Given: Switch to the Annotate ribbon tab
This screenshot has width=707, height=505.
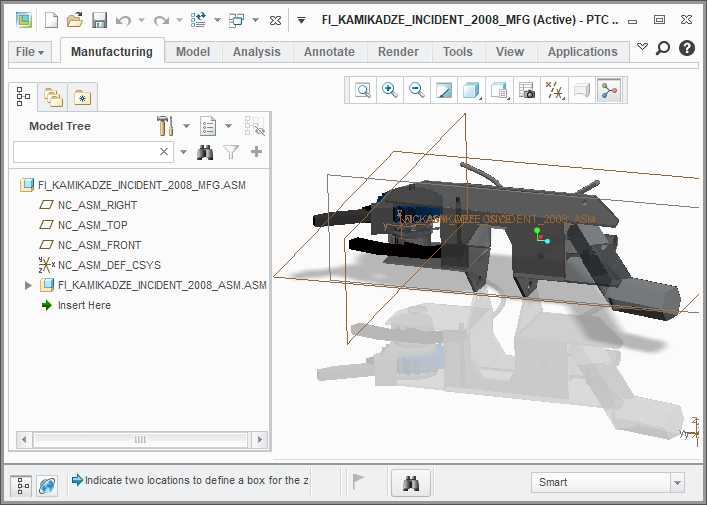Looking at the screenshot, I should coord(329,52).
